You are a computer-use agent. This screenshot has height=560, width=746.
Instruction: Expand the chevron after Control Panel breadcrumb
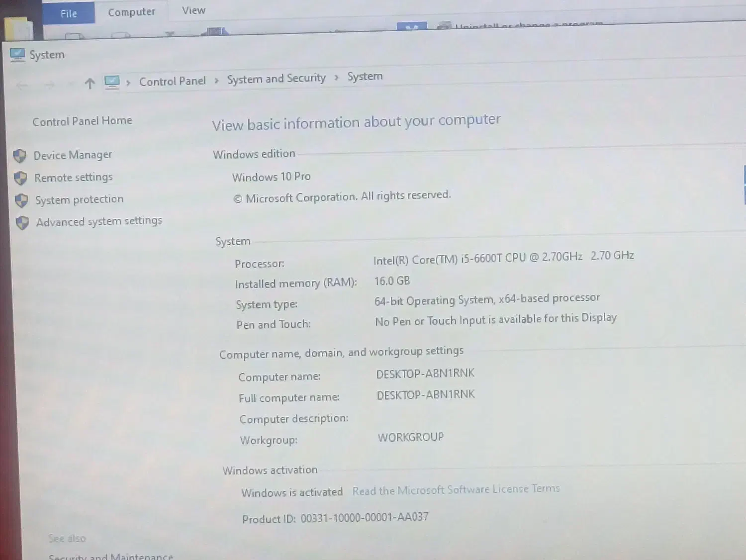(216, 81)
